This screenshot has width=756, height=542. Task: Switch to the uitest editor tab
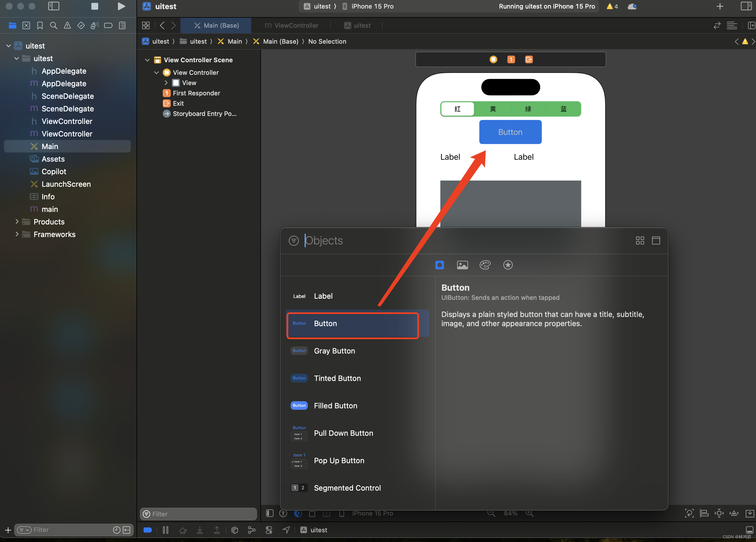[357, 25]
